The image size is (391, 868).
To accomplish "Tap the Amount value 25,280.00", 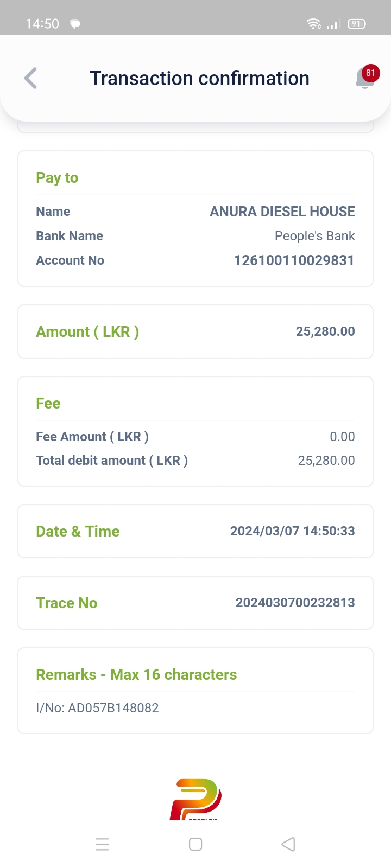I will coord(325,331).
